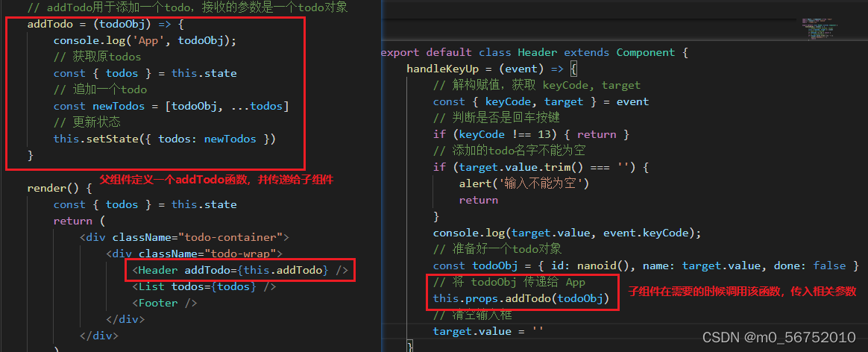This screenshot has width=868, height=352.
Task: Click the line "target.value = ''"
Action: (x=488, y=332)
